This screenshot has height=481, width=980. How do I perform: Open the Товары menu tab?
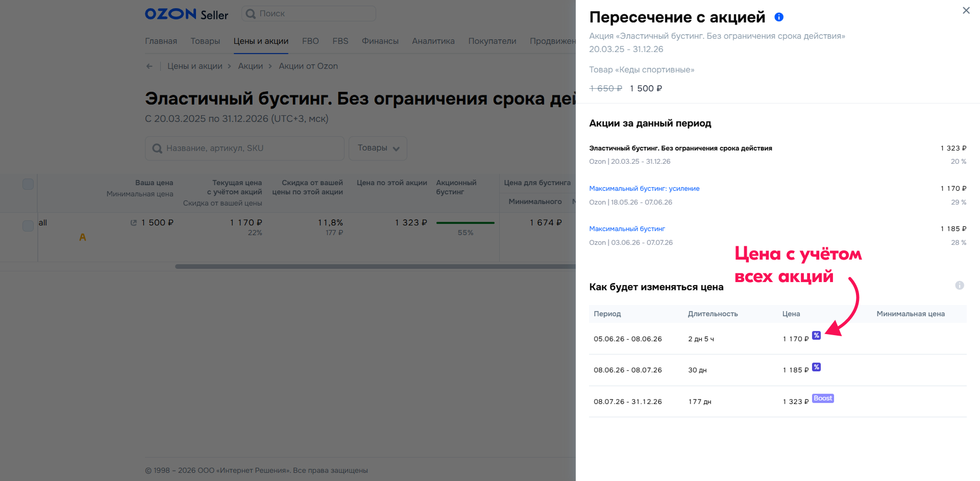(205, 41)
